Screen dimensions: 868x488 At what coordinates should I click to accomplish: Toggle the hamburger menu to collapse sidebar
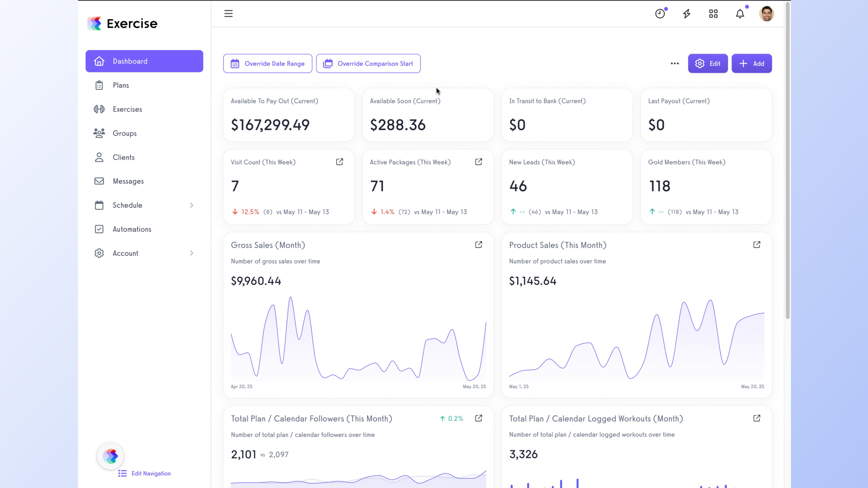pyautogui.click(x=228, y=14)
